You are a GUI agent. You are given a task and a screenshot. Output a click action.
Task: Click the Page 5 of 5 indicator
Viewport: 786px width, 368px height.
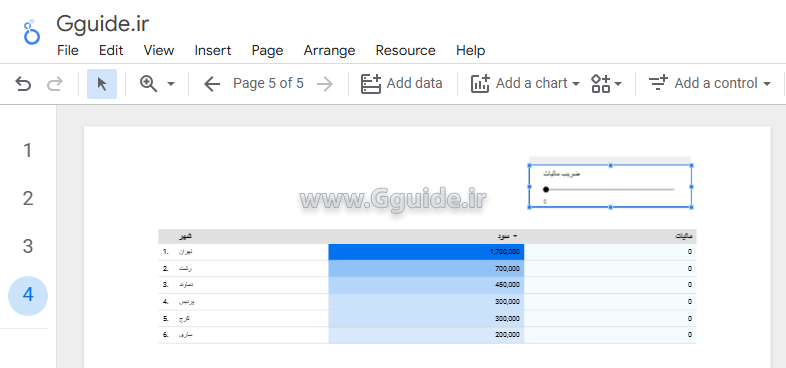[x=268, y=83]
